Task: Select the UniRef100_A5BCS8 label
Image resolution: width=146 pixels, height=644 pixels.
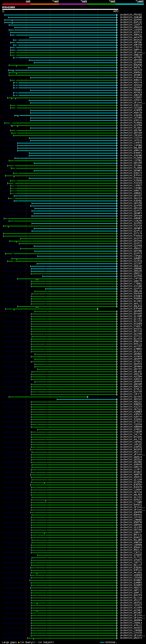Action: 131,55
